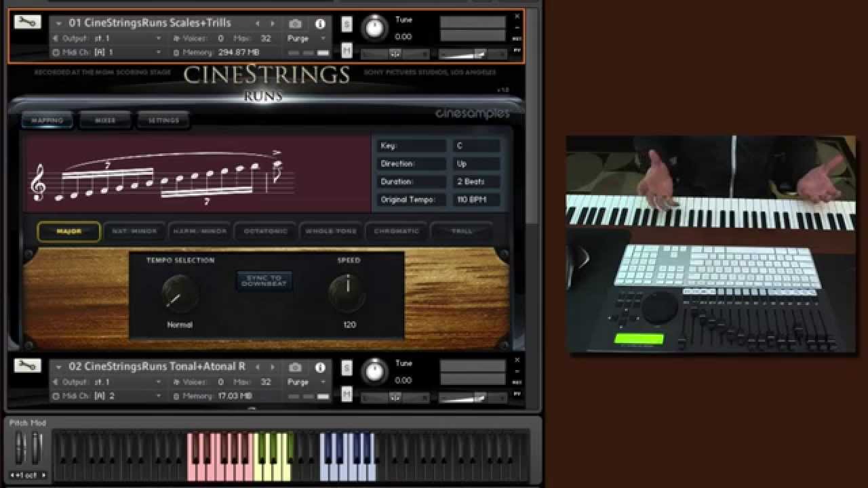This screenshot has height=488, width=868.
Task: Click the Speed knob
Action: (347, 293)
